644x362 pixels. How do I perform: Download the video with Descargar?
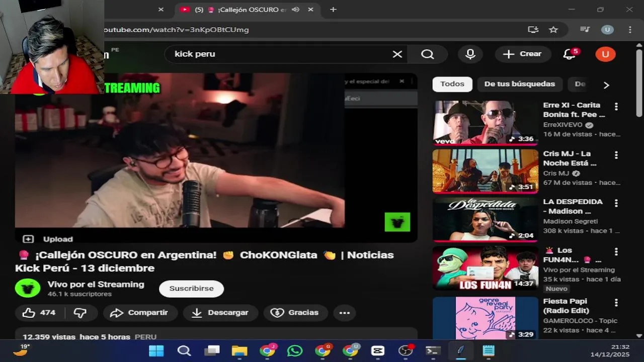click(x=221, y=313)
